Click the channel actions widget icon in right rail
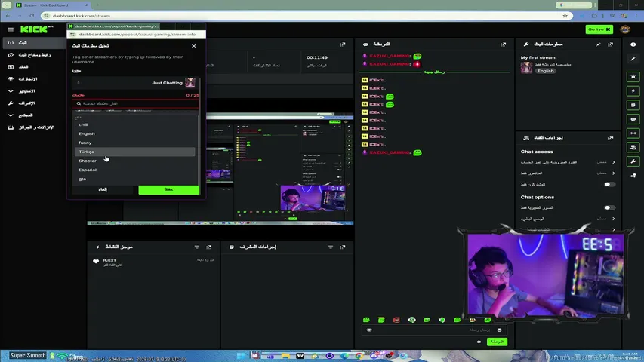The width and height of the screenshot is (644, 362). tap(633, 147)
